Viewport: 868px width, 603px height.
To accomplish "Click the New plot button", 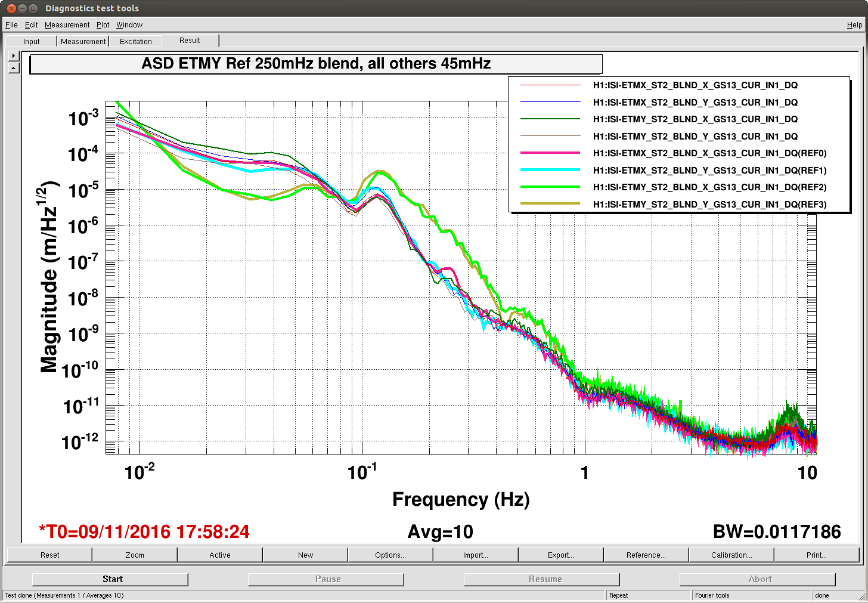I will click(x=305, y=555).
